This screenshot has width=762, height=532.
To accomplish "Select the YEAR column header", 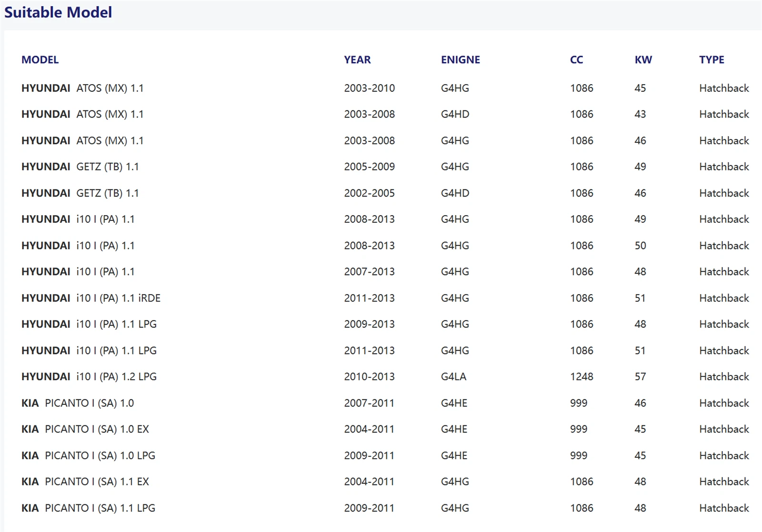I will (x=357, y=60).
